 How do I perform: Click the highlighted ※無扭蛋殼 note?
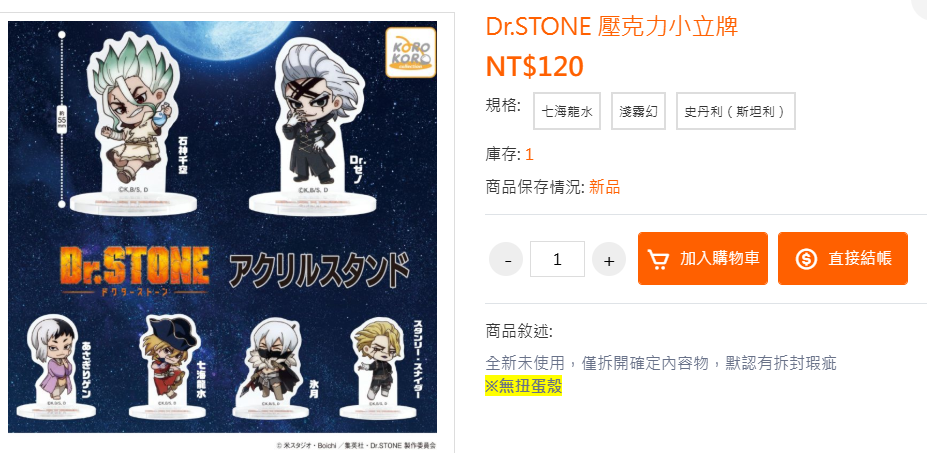point(524,386)
